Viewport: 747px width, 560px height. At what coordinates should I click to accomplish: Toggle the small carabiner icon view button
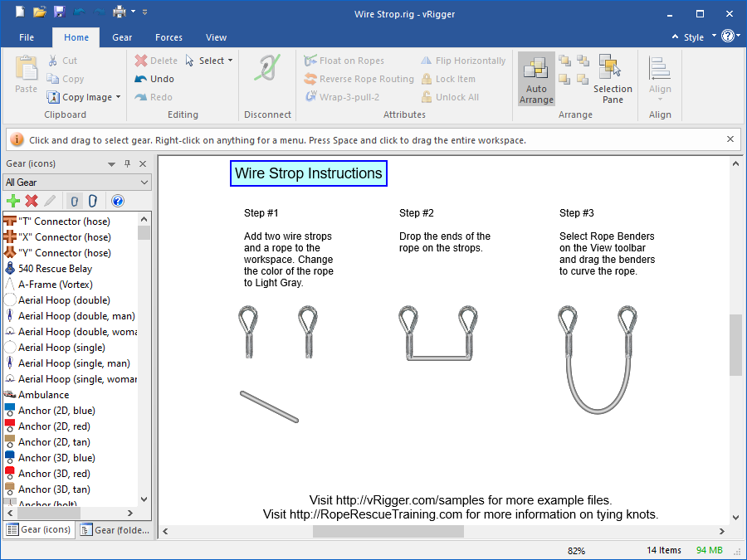click(74, 201)
